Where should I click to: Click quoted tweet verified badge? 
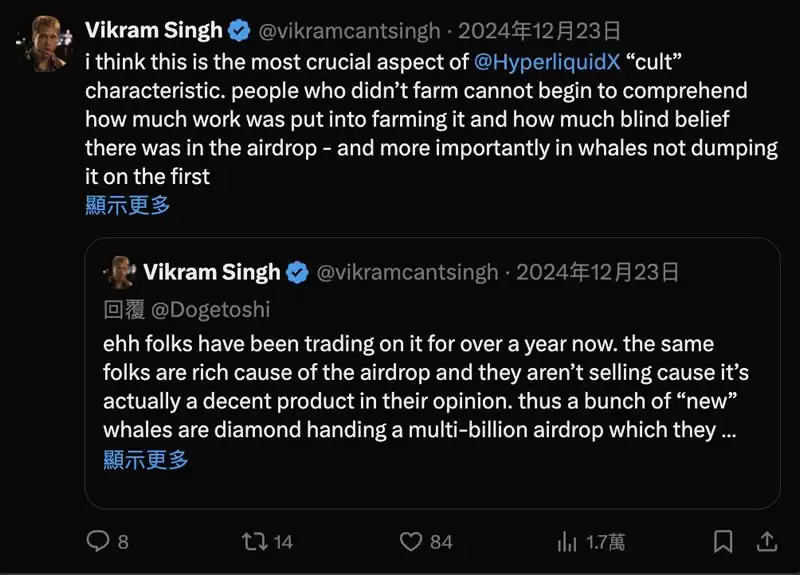click(x=297, y=272)
